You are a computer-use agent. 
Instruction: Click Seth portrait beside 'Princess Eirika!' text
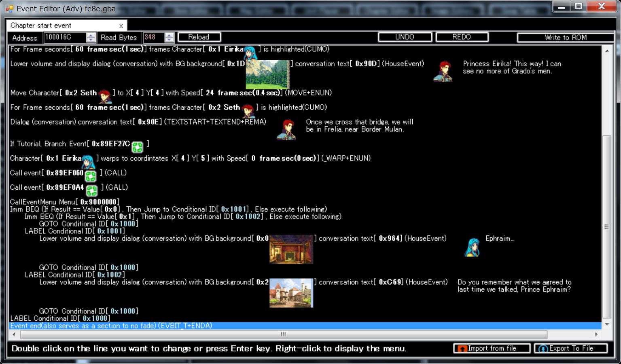[x=443, y=71]
